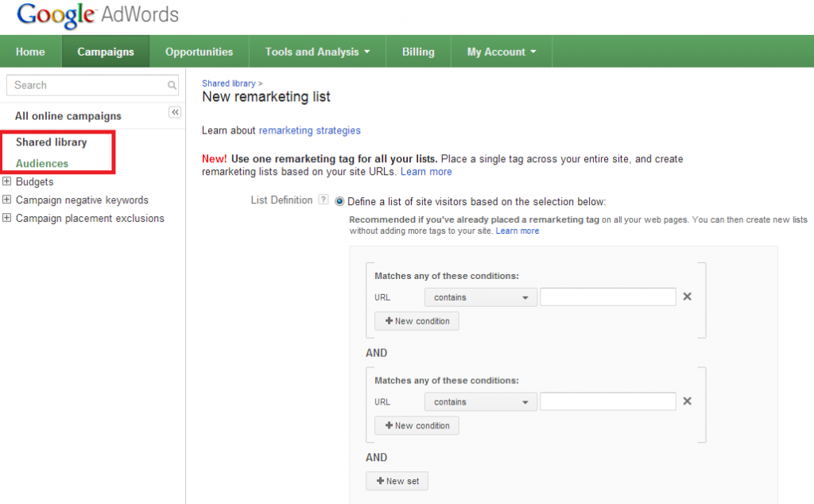The height and width of the screenshot is (504, 814).
Task: Open Budgets in the sidebar
Action: pos(34,182)
